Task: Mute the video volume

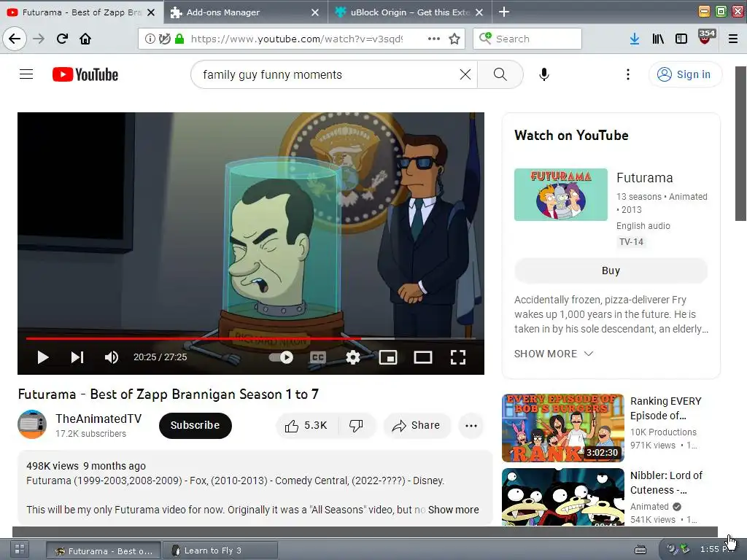Action: 112,357
